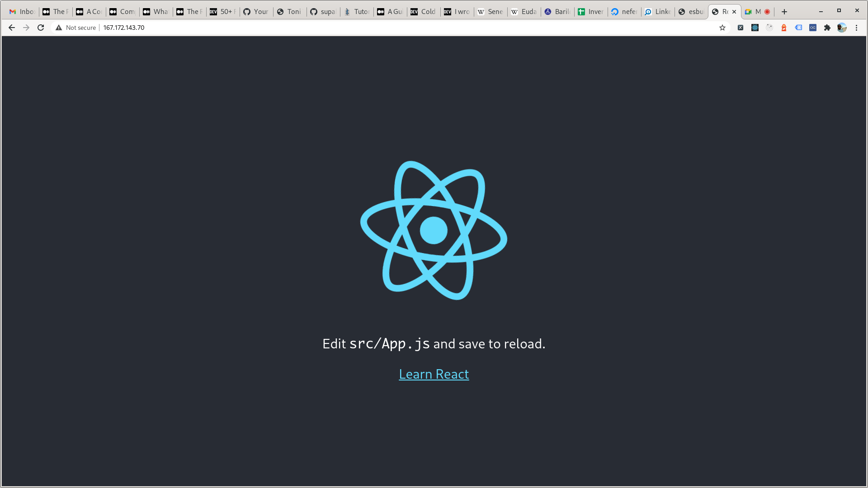Click the Lighthouse extension icon
Screen dimensions: 868x488
784,28
